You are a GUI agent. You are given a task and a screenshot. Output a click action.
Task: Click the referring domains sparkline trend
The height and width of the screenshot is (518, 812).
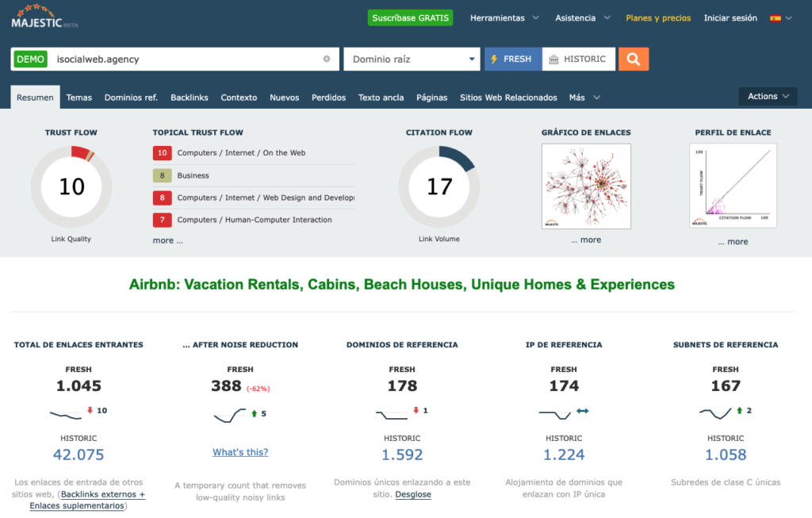tap(392, 414)
